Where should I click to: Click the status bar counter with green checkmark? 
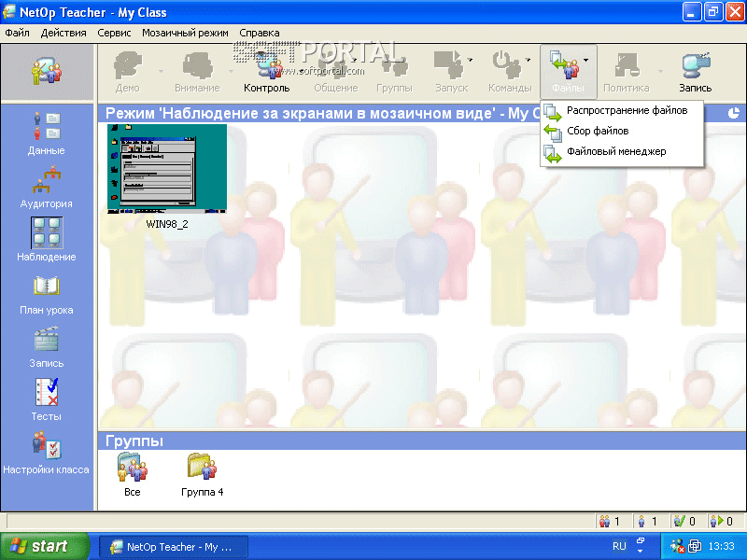[x=685, y=522]
